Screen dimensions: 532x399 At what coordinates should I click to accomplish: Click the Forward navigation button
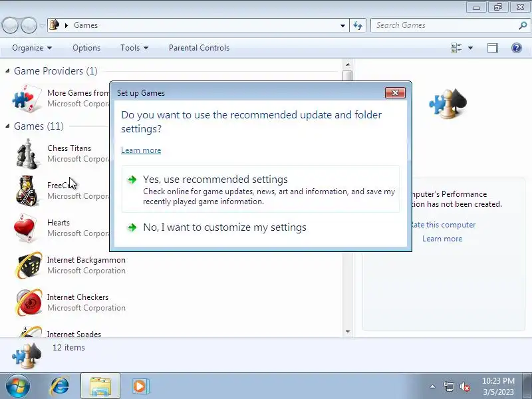click(x=29, y=25)
